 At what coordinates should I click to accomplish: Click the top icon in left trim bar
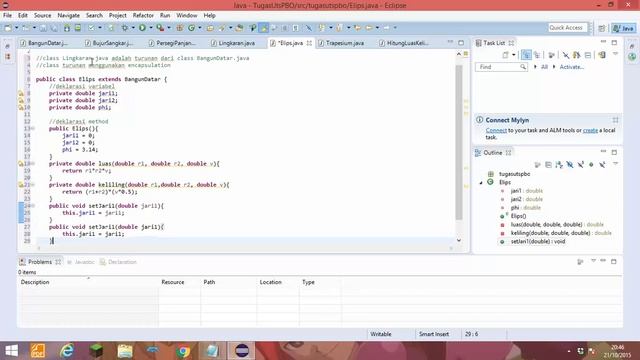coord(7,46)
